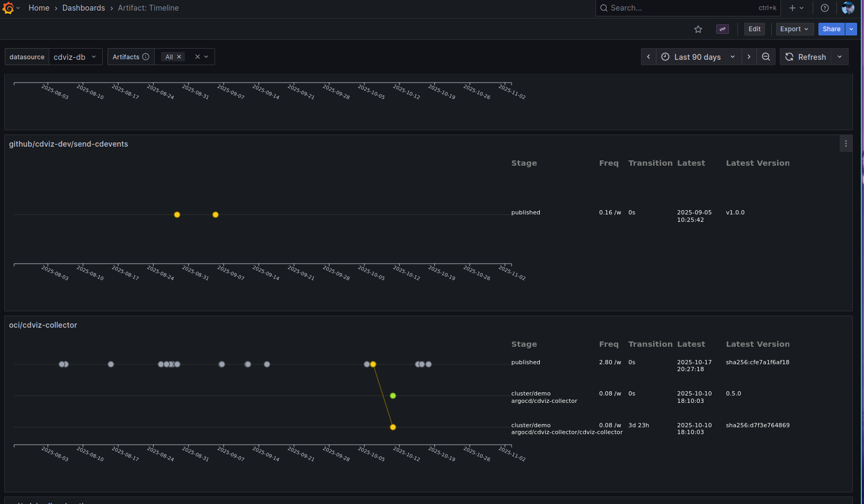Click version sha256:d7f3e764869
This screenshot has height=504, width=864.
point(758,425)
